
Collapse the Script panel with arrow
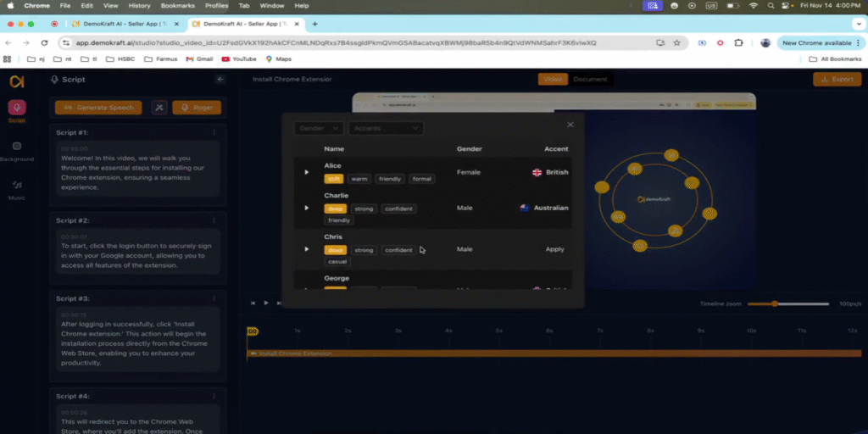(220, 80)
